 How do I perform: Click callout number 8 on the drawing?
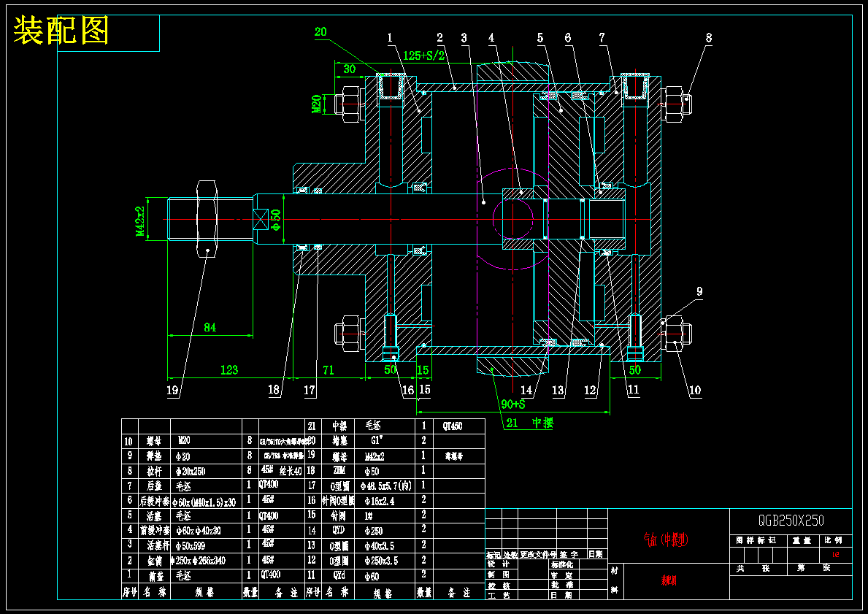point(709,38)
